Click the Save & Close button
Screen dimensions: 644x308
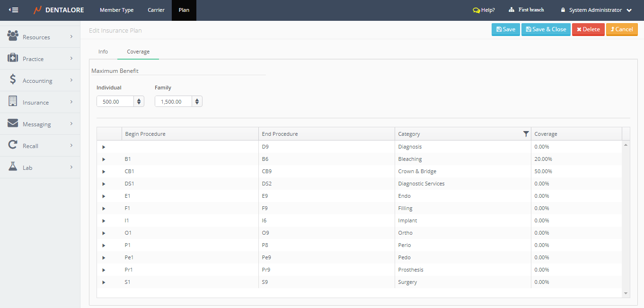[546, 29]
